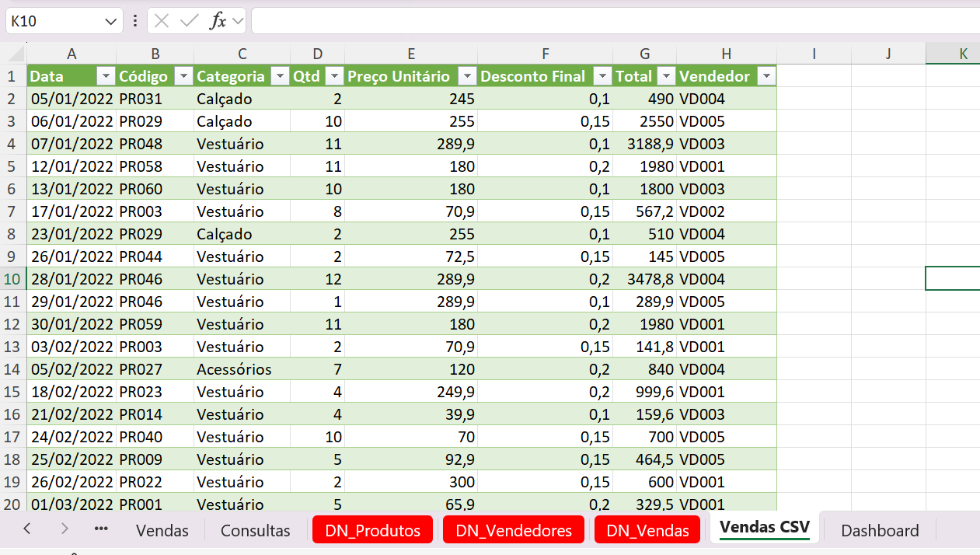Select row 10 header
The width and height of the screenshot is (980, 555).
pyautogui.click(x=12, y=279)
